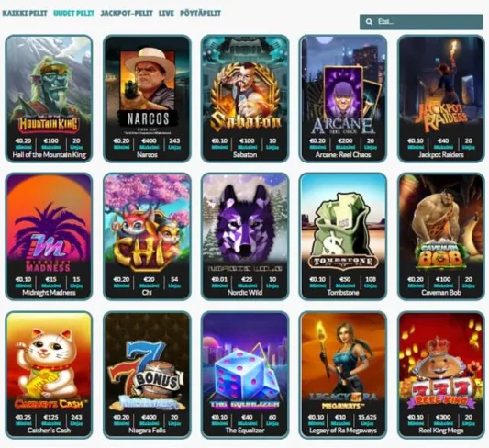
Task: Launch the Narcos slot thumbnail
Action: point(147,98)
